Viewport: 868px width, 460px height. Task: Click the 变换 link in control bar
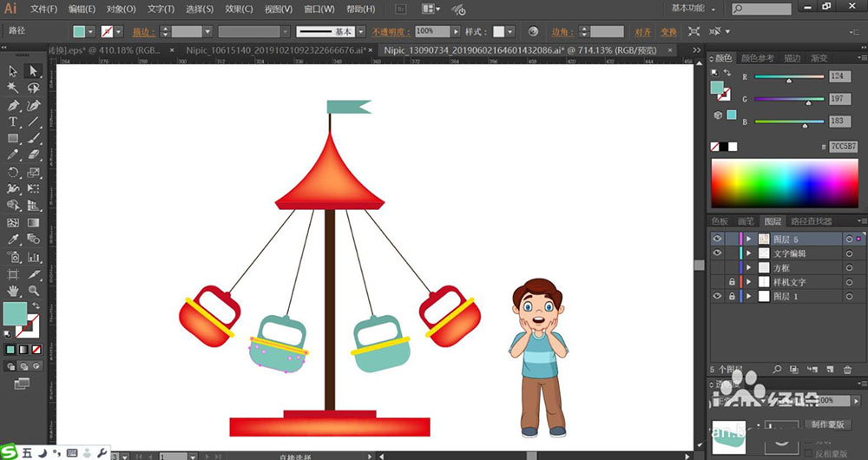668,31
